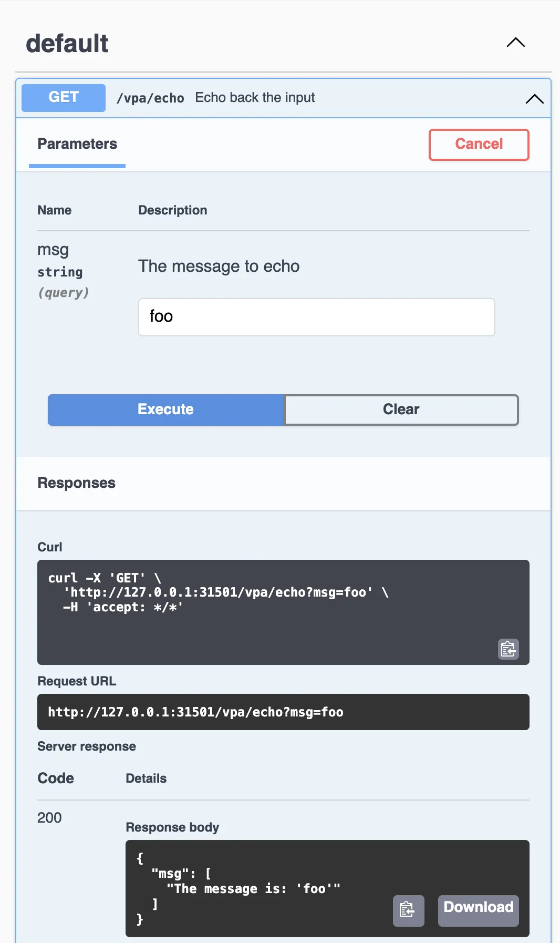Viewport: 560px width, 943px height.
Task: Clear the request response
Action: [401, 409]
